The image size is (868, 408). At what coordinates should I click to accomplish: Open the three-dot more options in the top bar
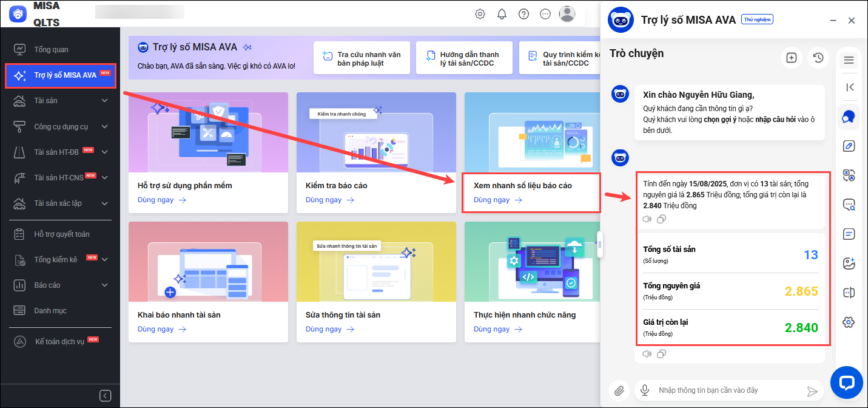(545, 14)
